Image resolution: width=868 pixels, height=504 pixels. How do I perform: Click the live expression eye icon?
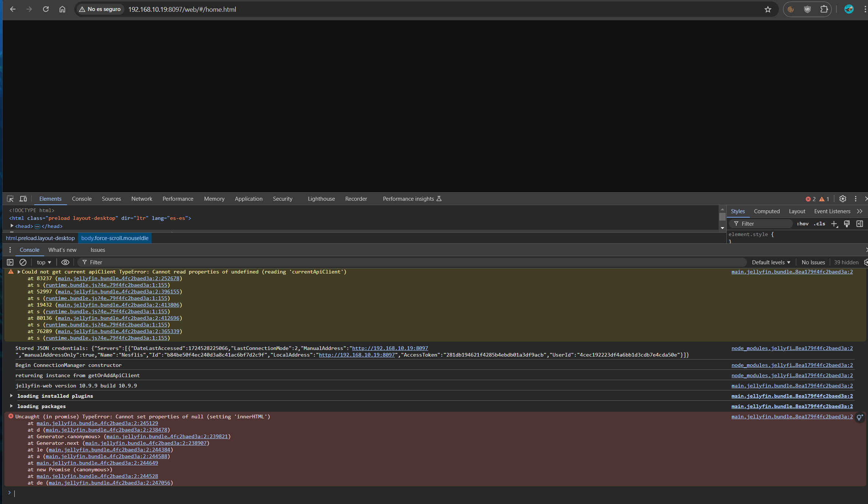[x=65, y=262]
